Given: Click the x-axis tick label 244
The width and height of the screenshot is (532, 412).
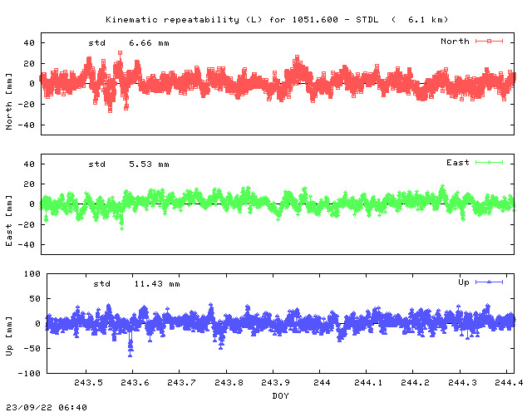Looking at the screenshot, I should (322, 382).
